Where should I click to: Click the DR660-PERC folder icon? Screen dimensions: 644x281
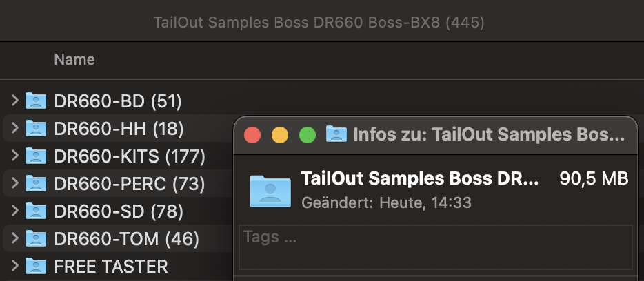point(36,184)
